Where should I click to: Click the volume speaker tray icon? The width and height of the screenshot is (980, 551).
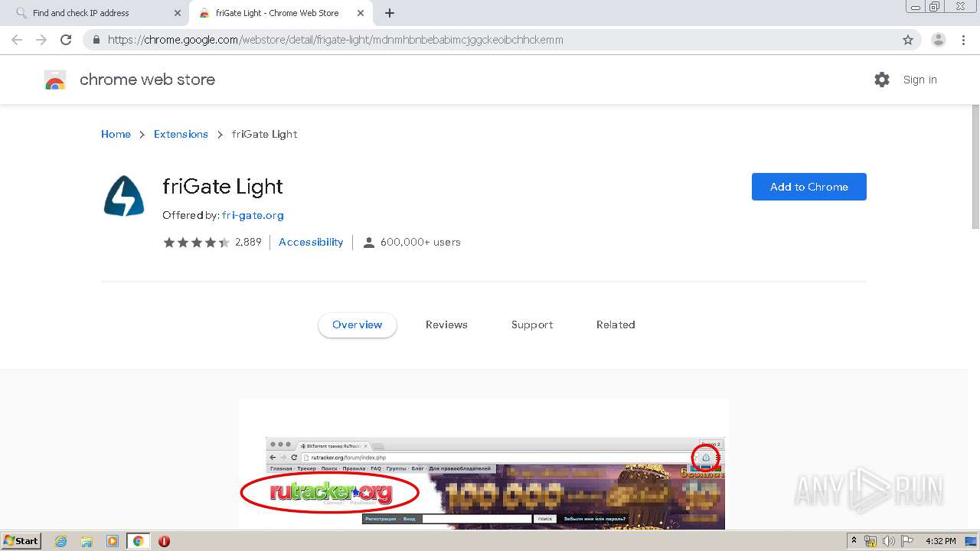[x=888, y=541]
